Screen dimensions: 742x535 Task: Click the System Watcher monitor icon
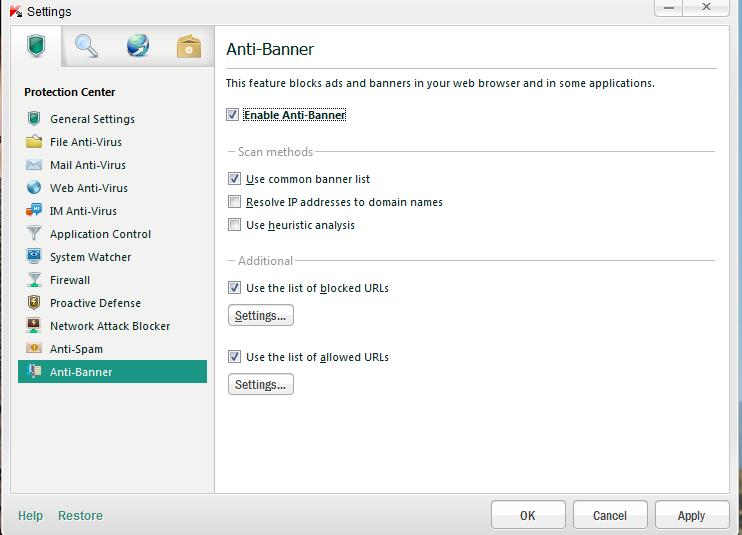34,257
